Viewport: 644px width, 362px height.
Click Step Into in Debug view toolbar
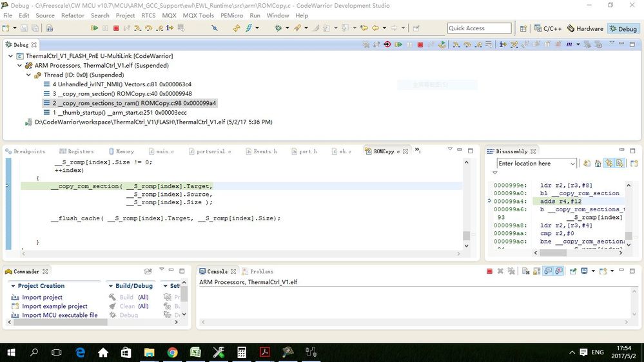pyautogui.click(x=456, y=44)
